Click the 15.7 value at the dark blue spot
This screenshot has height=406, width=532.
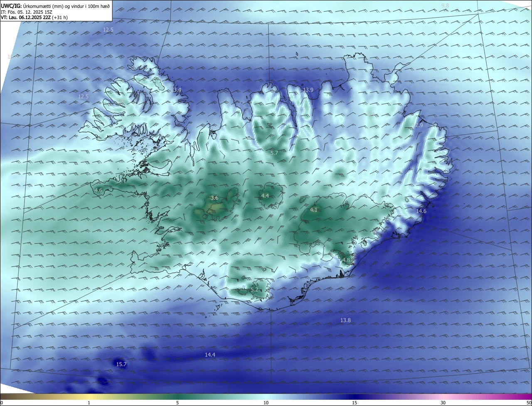121,364
